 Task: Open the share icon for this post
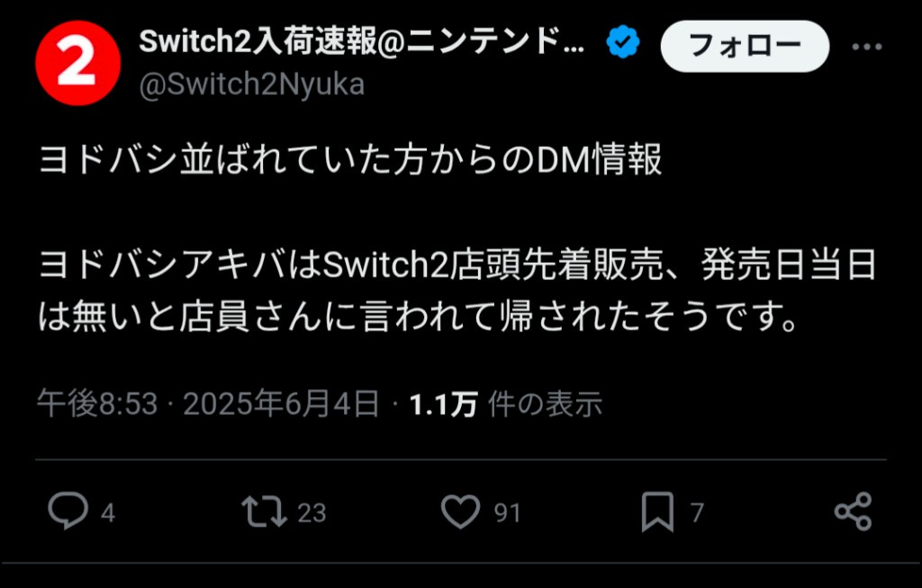(x=854, y=511)
